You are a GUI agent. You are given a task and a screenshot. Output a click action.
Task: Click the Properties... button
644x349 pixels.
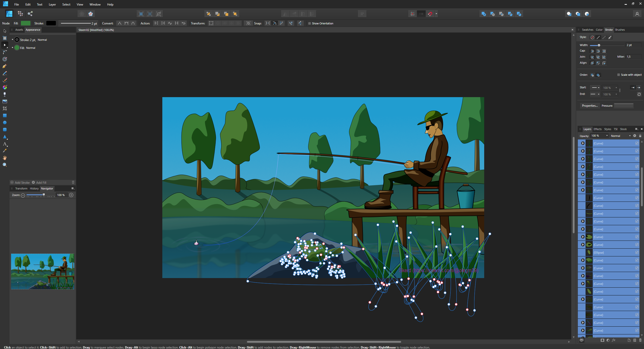589,106
